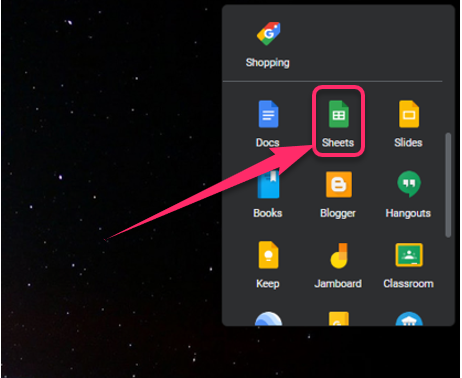Open the Books app icon
The image size is (462, 378).
268,184
